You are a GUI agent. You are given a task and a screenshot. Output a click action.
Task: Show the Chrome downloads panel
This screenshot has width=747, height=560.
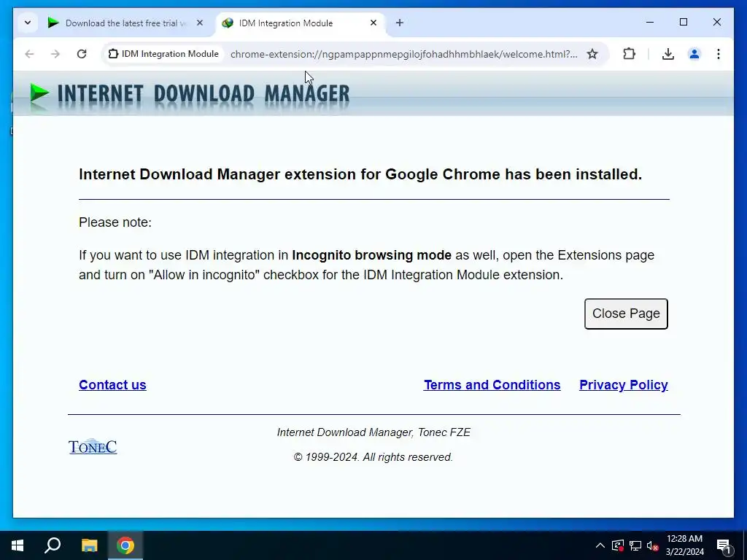click(668, 54)
